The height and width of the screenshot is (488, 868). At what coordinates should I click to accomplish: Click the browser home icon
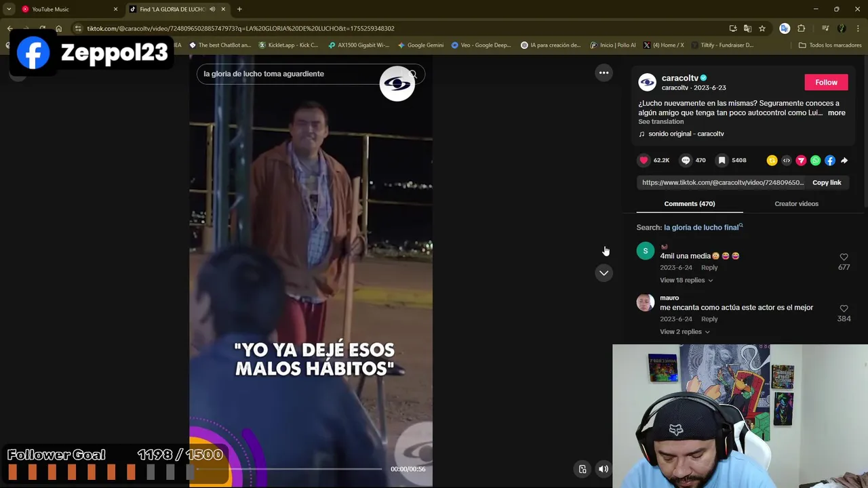(59, 28)
